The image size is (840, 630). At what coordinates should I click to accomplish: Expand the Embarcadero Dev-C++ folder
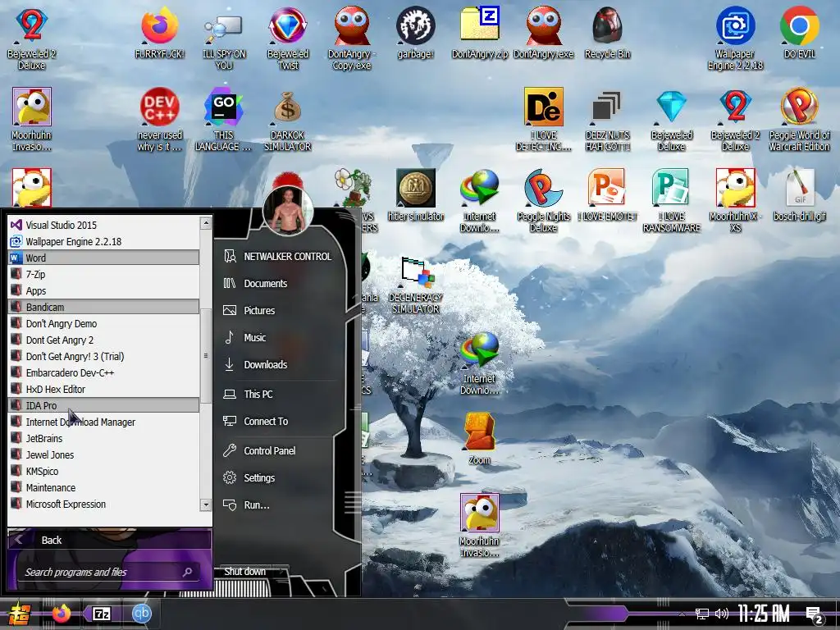(104, 373)
